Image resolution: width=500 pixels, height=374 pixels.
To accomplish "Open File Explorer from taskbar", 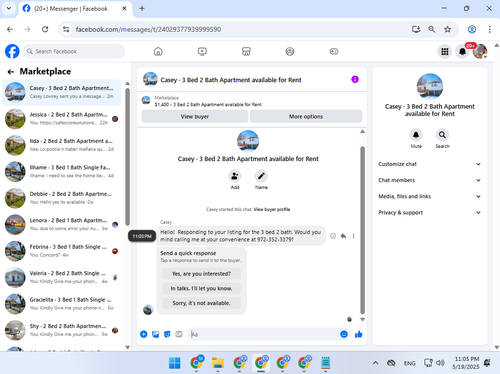I will click(218, 363).
